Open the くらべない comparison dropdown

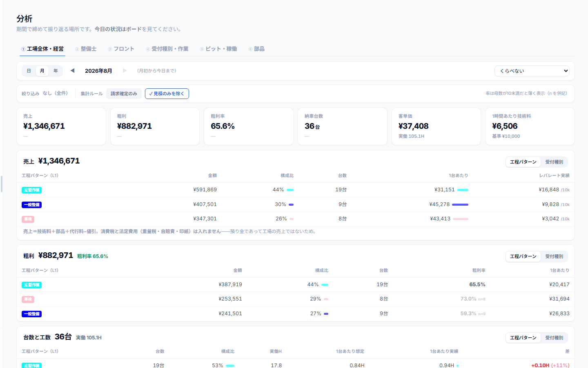tap(532, 71)
